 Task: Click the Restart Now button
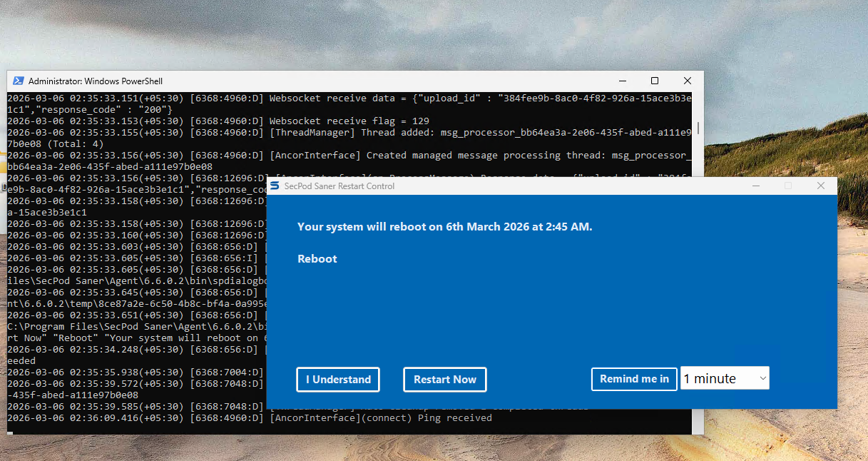[x=445, y=380]
